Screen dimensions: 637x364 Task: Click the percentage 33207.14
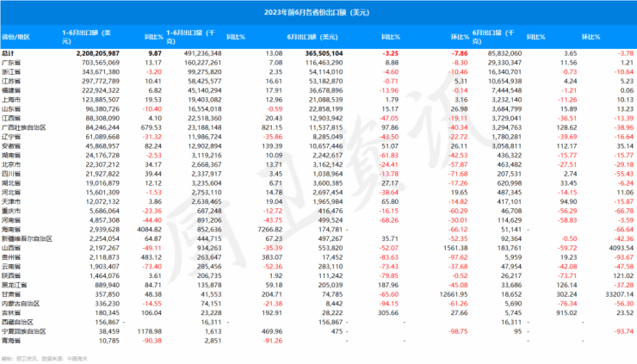coord(620,294)
